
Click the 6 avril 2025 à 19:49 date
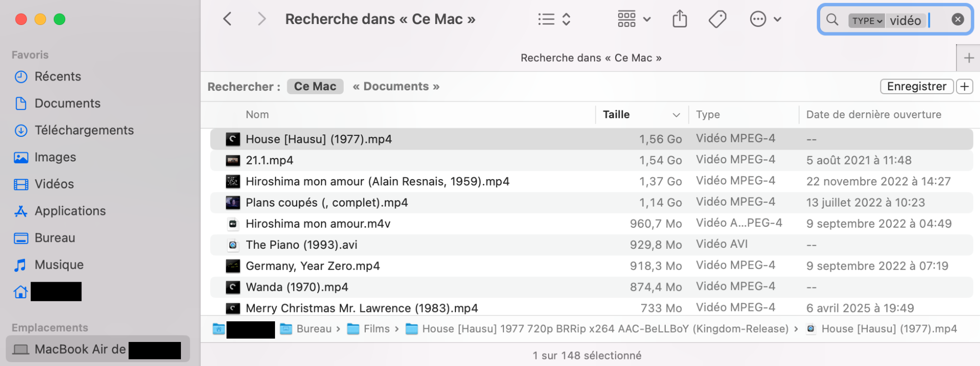click(860, 308)
